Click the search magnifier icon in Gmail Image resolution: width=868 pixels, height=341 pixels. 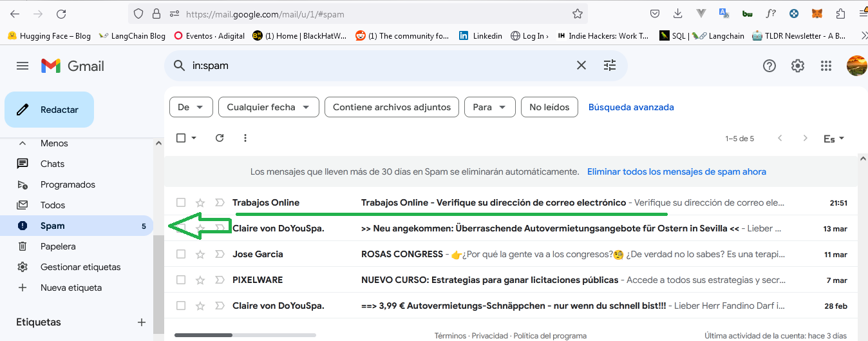(178, 65)
